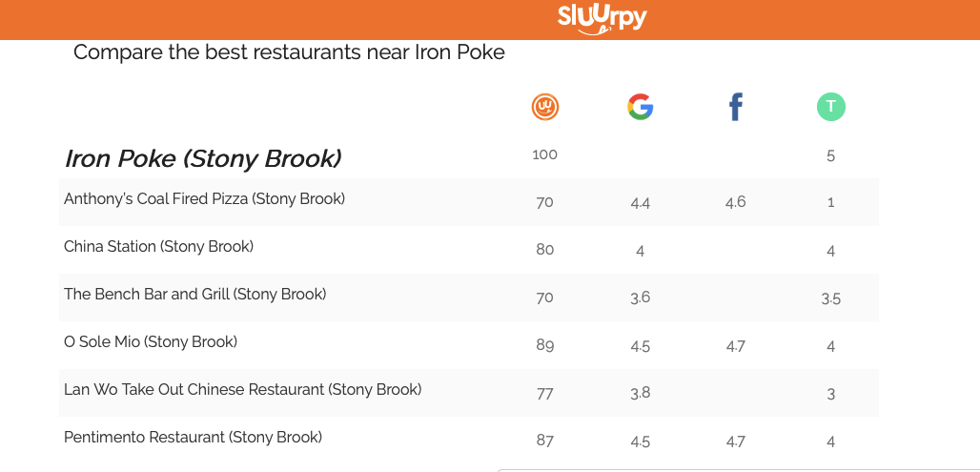Click Anthony's Coal Fired Pizza Google rating 4.4
The image size is (980, 472).
(640, 202)
